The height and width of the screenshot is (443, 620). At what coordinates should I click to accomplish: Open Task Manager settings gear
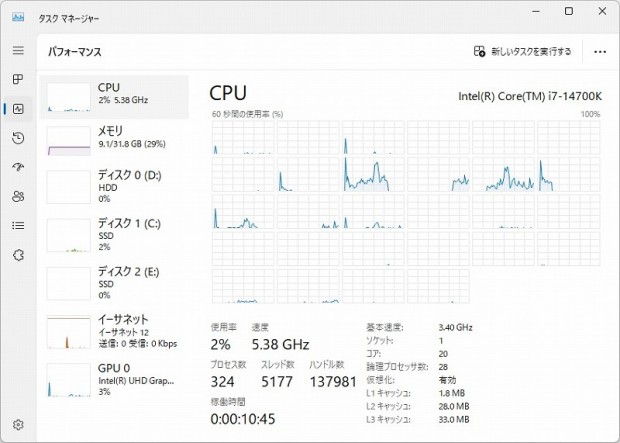click(18, 425)
